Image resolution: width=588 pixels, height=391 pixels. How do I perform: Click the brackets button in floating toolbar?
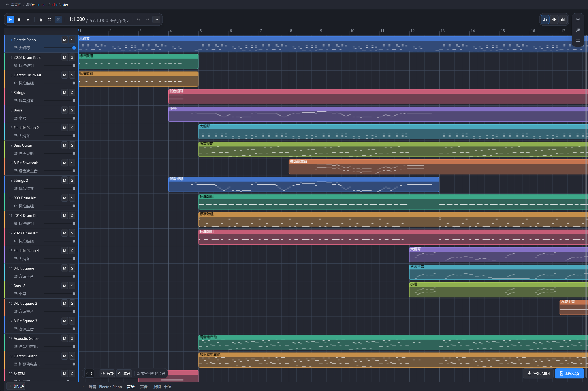click(x=89, y=373)
